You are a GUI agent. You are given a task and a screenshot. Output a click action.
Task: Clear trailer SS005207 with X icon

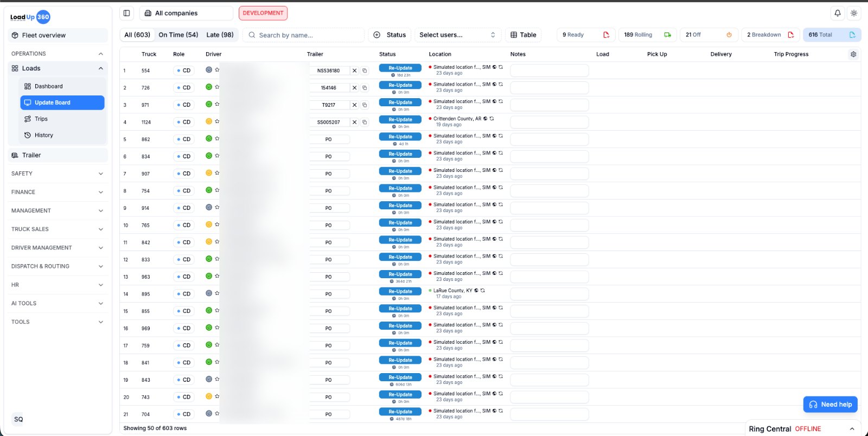click(354, 123)
